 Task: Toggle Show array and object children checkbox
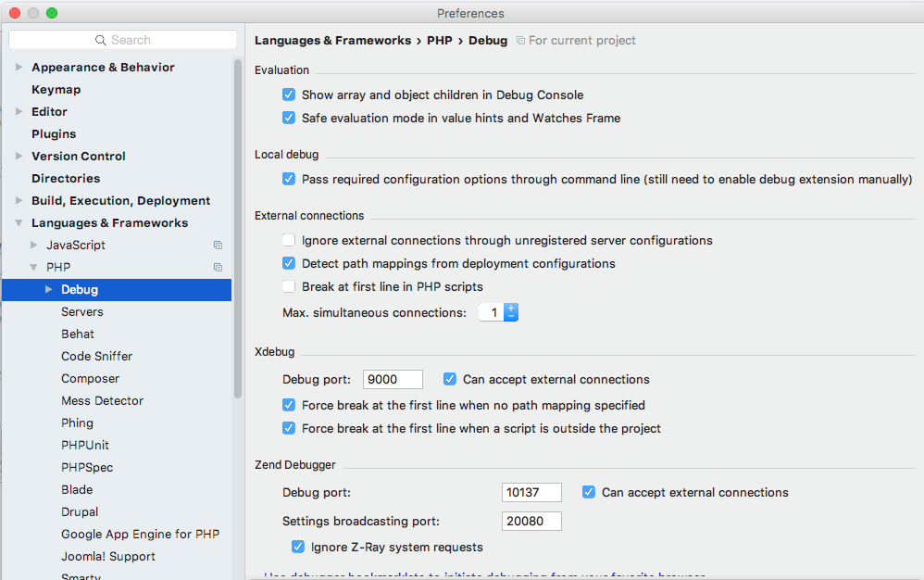click(289, 95)
